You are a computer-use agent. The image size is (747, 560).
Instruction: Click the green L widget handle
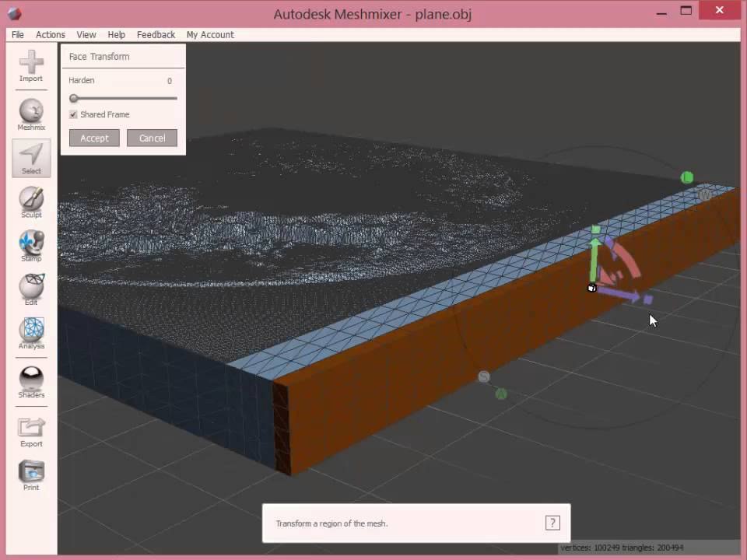click(686, 177)
